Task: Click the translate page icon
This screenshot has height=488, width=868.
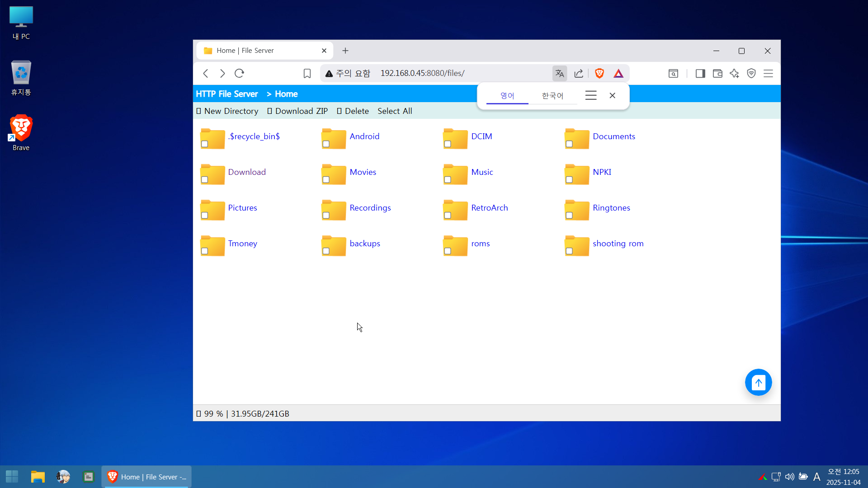Action: pos(560,73)
